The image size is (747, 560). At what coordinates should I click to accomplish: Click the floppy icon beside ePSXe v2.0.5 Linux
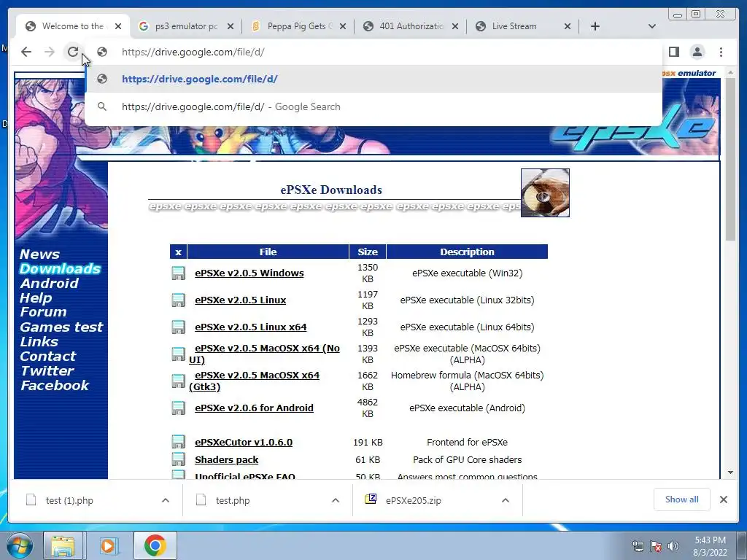click(x=178, y=300)
